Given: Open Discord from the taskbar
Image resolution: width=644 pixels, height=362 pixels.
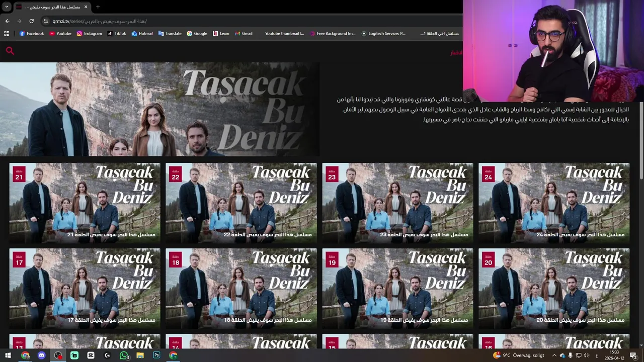Looking at the screenshot, I should 42,355.
